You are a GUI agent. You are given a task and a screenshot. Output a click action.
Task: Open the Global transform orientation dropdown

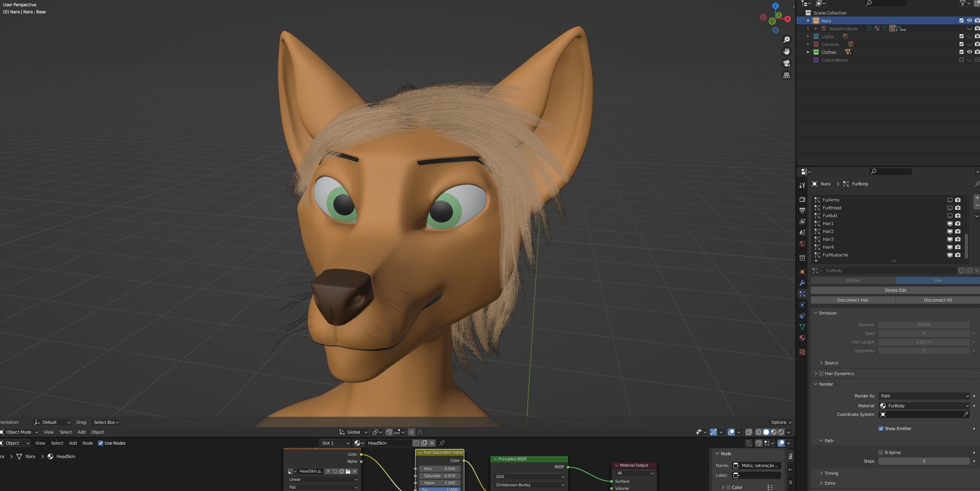(353, 432)
